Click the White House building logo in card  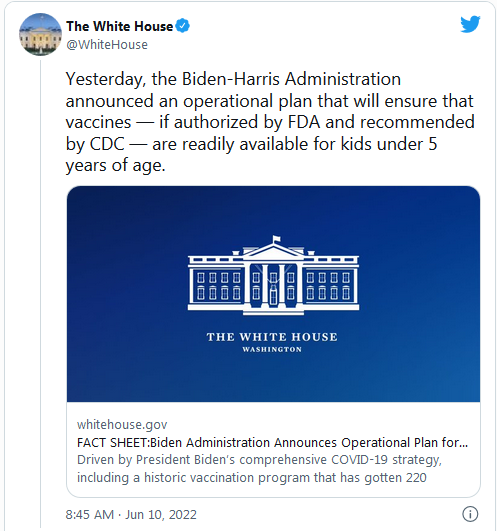tap(274, 275)
